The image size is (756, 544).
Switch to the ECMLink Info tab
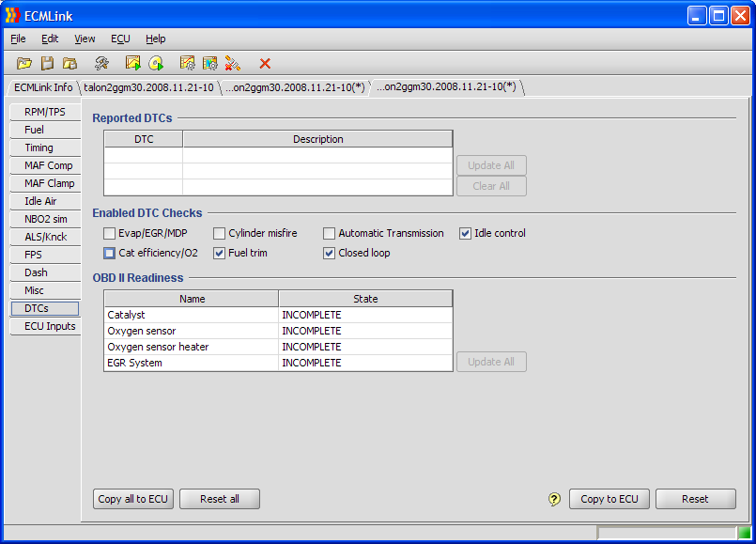point(43,87)
